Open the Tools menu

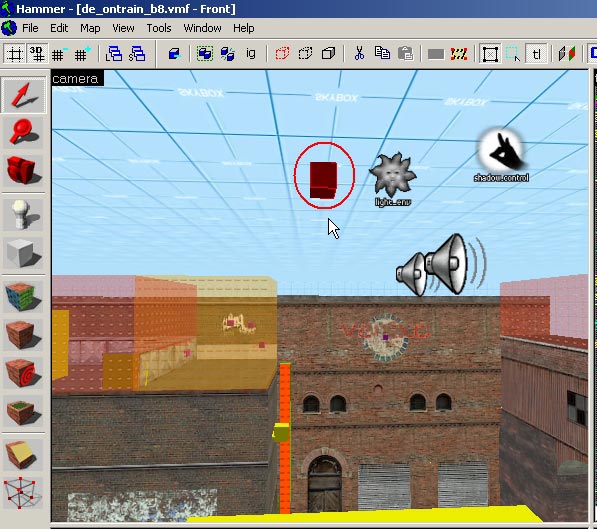pyautogui.click(x=159, y=28)
